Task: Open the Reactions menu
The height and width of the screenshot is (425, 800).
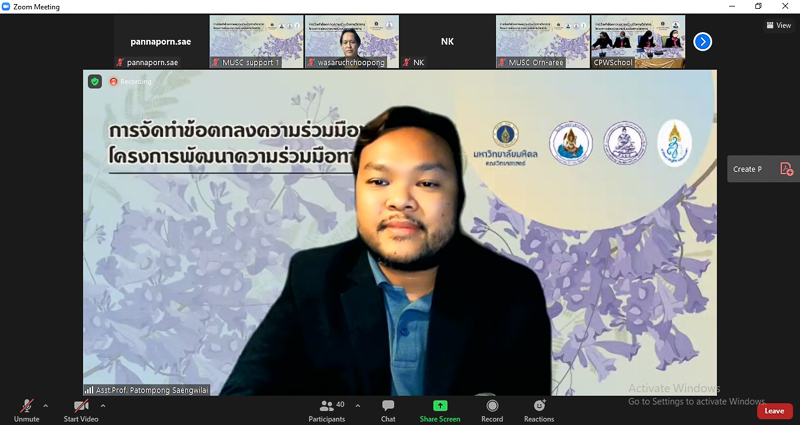Action: (x=539, y=410)
